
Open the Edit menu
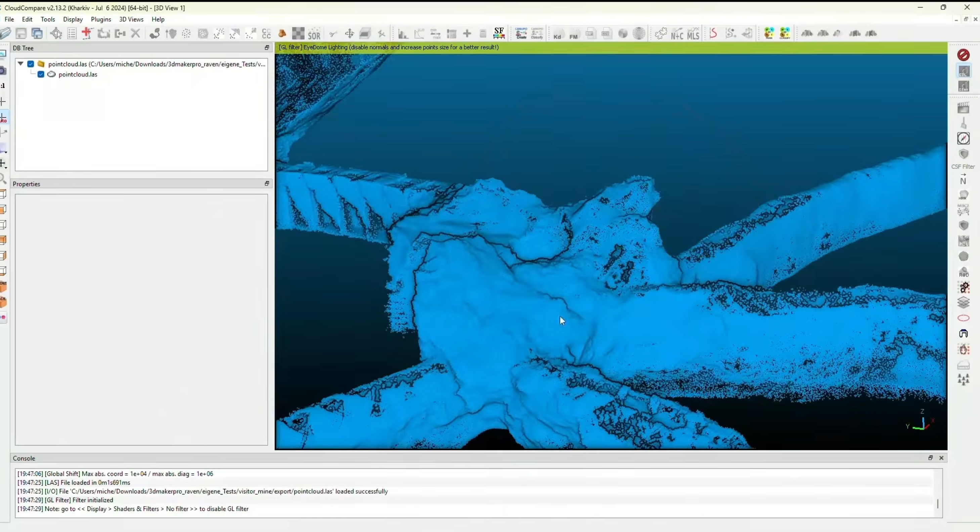pyautogui.click(x=27, y=19)
